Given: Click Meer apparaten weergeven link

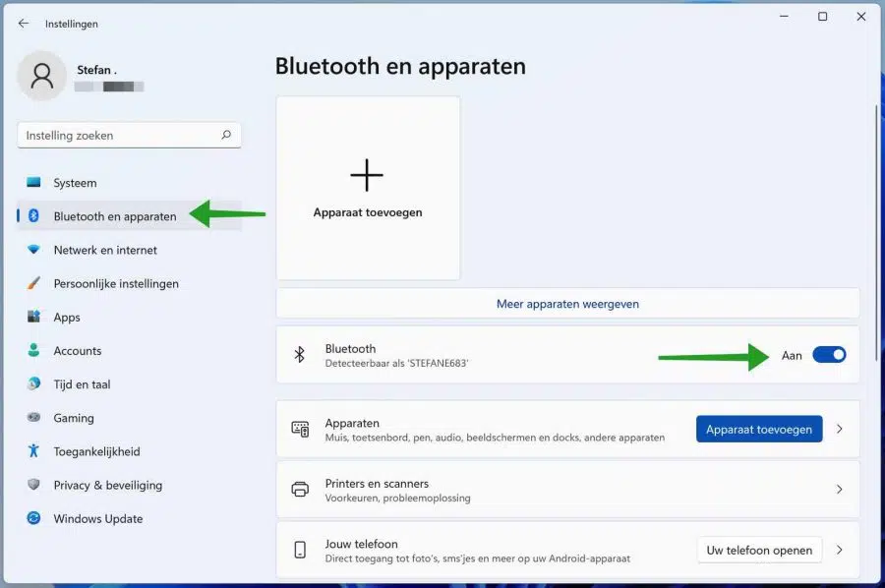Looking at the screenshot, I should [567, 304].
